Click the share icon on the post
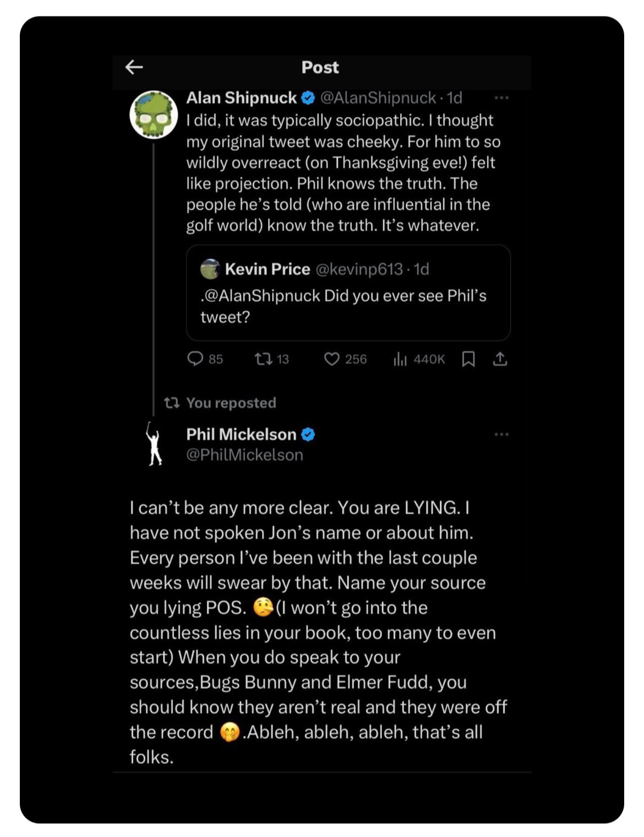 [x=501, y=360]
